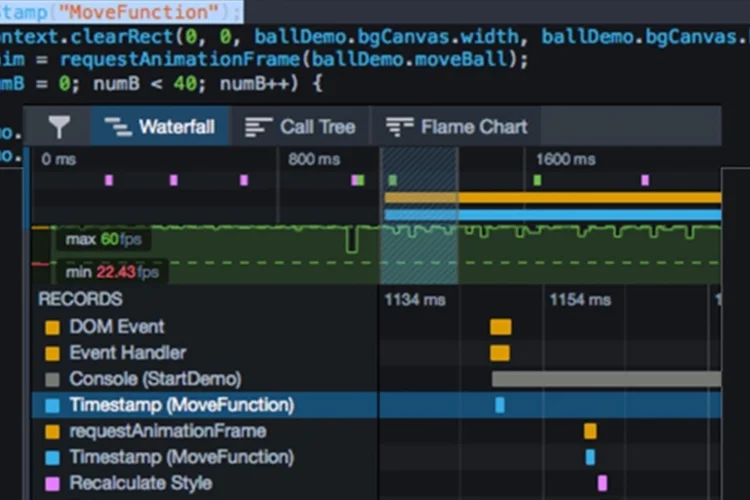750x500 pixels.
Task: Click the blue marker in the selected Timestamp row
Action: 500,405
